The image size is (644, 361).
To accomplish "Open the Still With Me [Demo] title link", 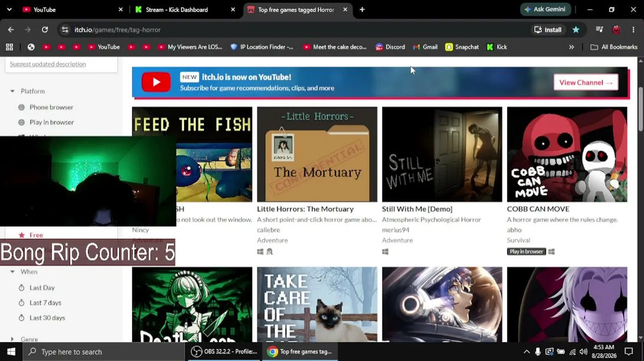I will coord(417,209).
